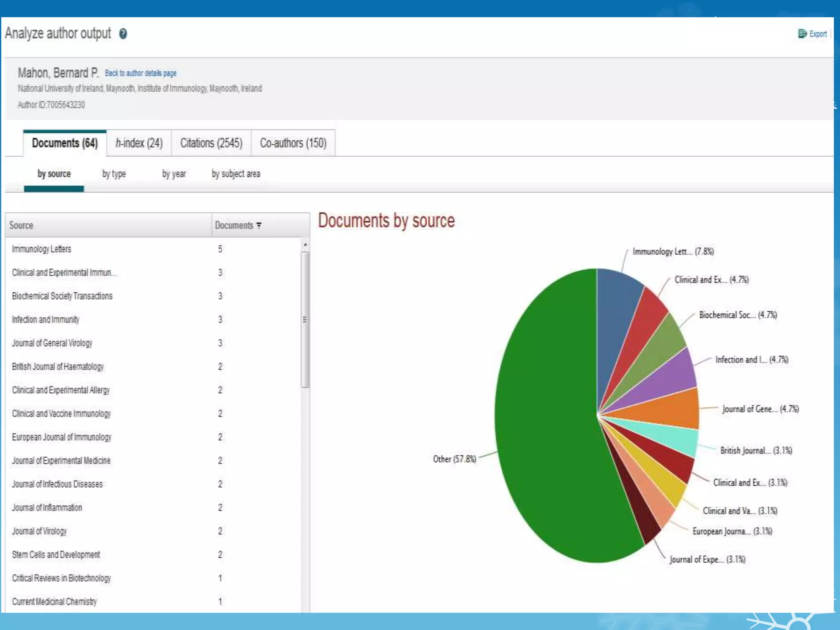This screenshot has height=630, width=840.
Task: Click the Export icon
Action: [802, 34]
